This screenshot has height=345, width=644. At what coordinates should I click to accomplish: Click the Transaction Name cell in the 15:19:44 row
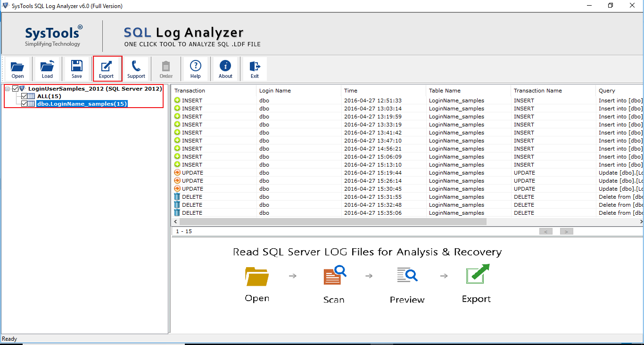(x=524, y=173)
